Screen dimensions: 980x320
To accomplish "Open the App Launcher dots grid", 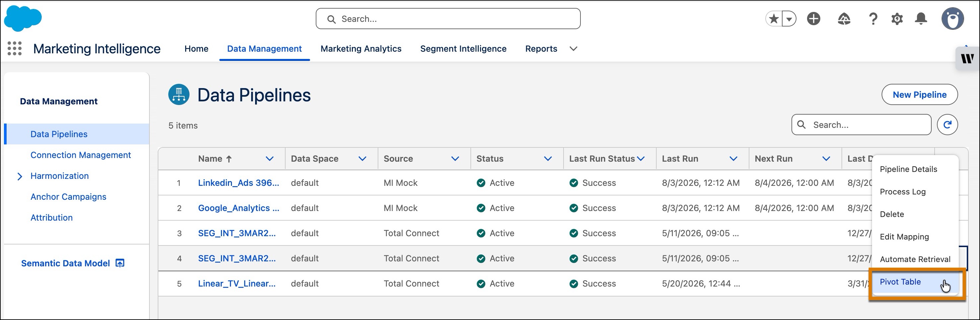I will [15, 49].
